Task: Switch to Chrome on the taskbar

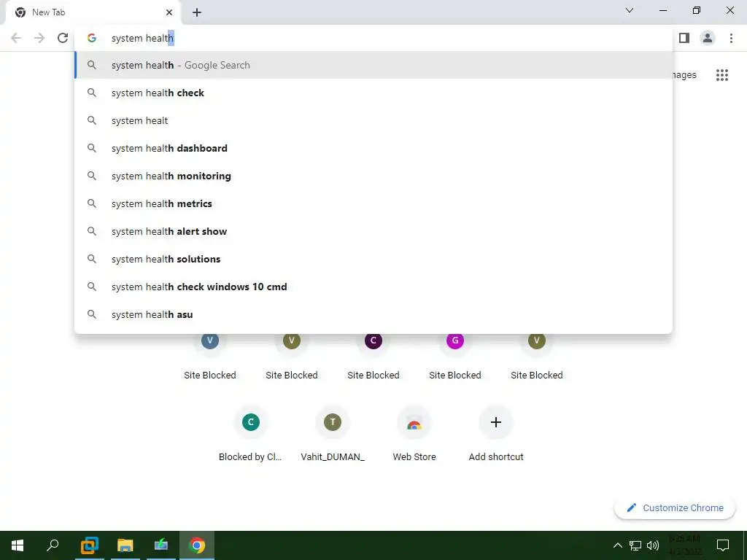Action: (197, 545)
